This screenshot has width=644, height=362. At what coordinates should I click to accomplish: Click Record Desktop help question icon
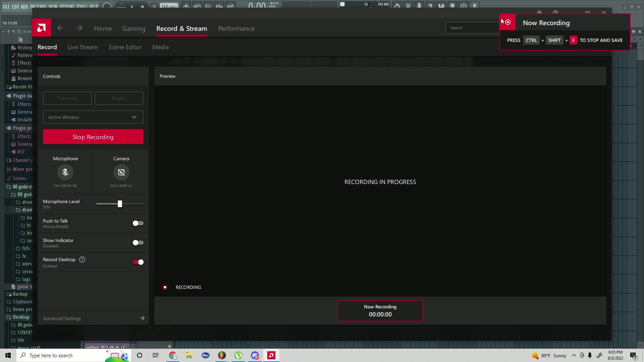point(82,259)
